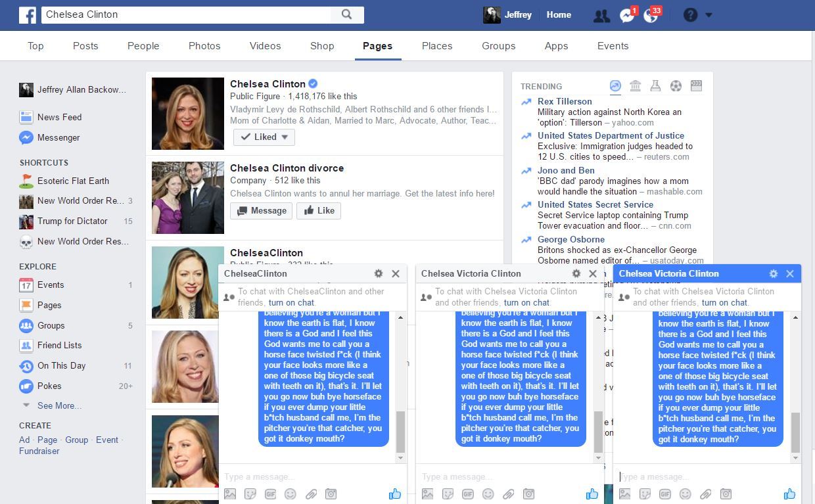This screenshot has height=504, width=815.
Task: Click Type a message field in ChelseaClinton chat
Action: [x=312, y=476]
